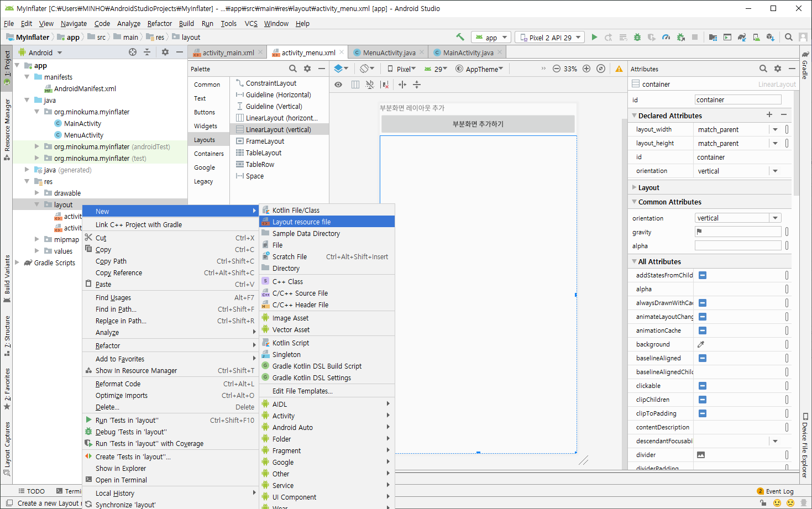Open the API 29 version dropdown
This screenshot has width=812, height=509.
point(436,69)
